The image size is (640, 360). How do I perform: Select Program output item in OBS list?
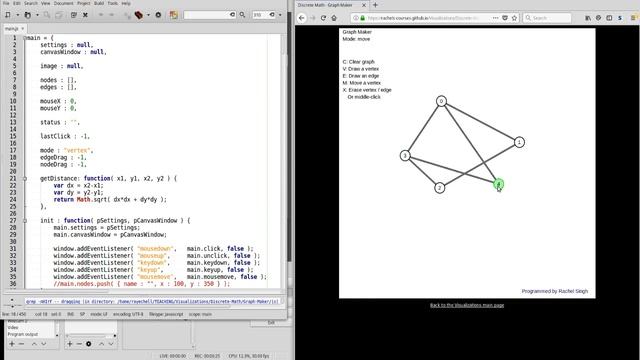tap(23, 334)
